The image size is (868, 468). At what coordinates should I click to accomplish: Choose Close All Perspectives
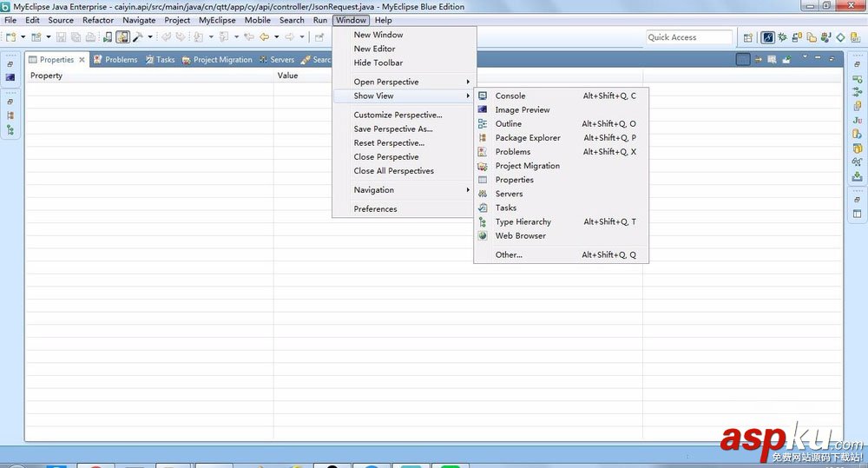[404, 171]
